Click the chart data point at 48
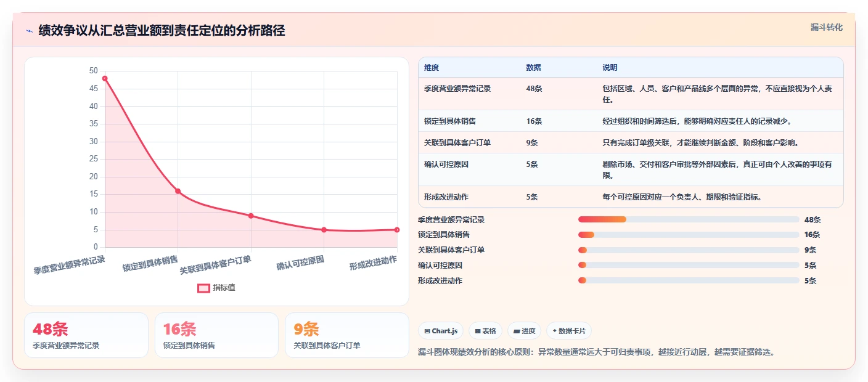This screenshot has height=382, width=868. [105, 78]
